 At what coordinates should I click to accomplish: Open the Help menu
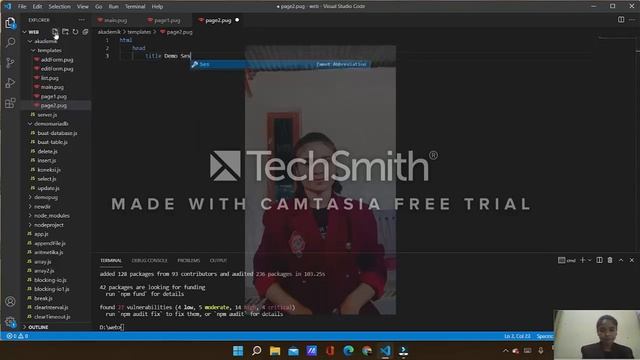pos(157,7)
